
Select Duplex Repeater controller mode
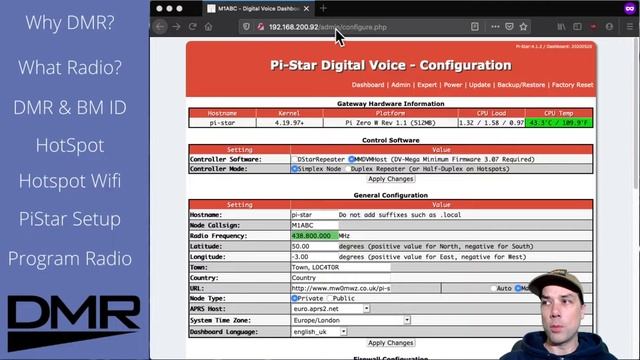347,169
